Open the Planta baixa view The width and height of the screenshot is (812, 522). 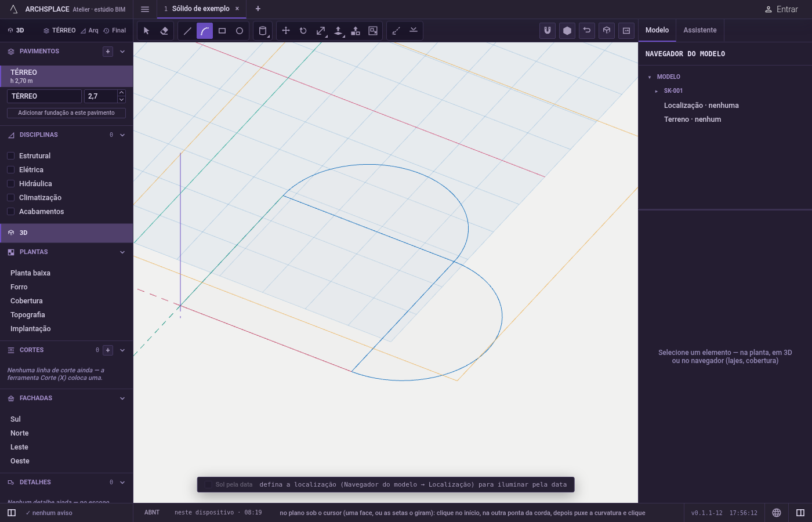pos(30,273)
